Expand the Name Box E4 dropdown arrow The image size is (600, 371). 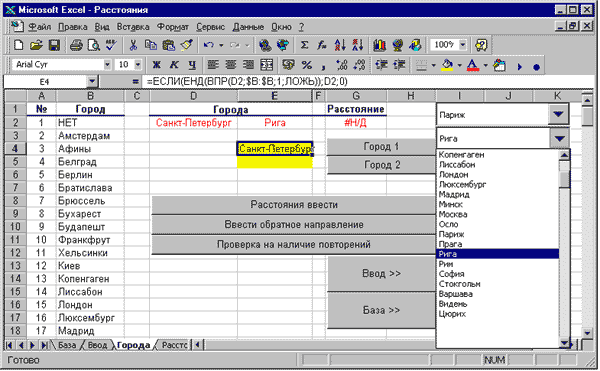click(x=92, y=81)
